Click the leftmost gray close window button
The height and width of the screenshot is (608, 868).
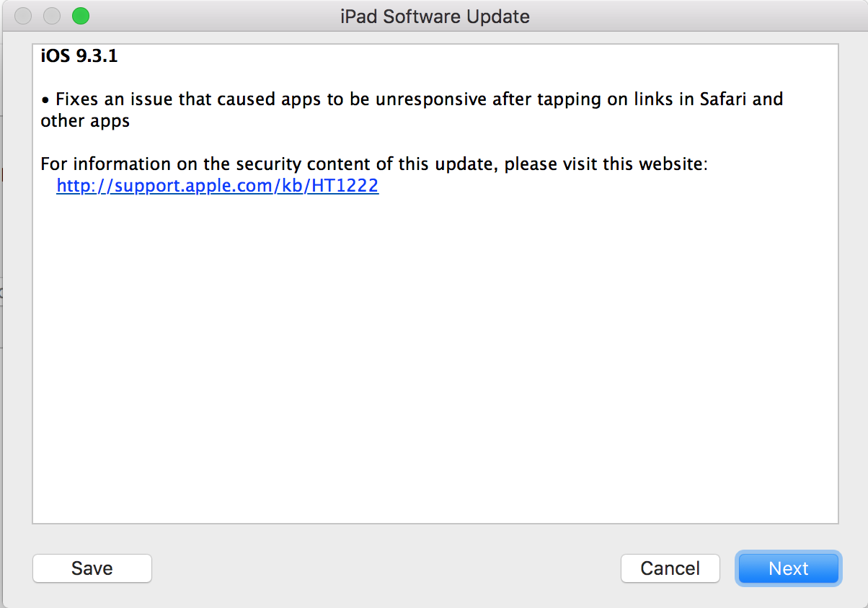pos(23,16)
